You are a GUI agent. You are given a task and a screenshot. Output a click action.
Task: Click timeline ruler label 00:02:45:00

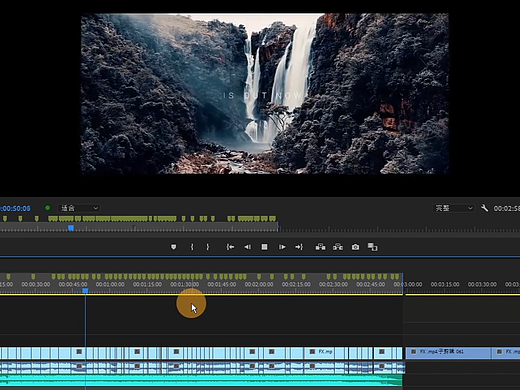tap(371, 284)
